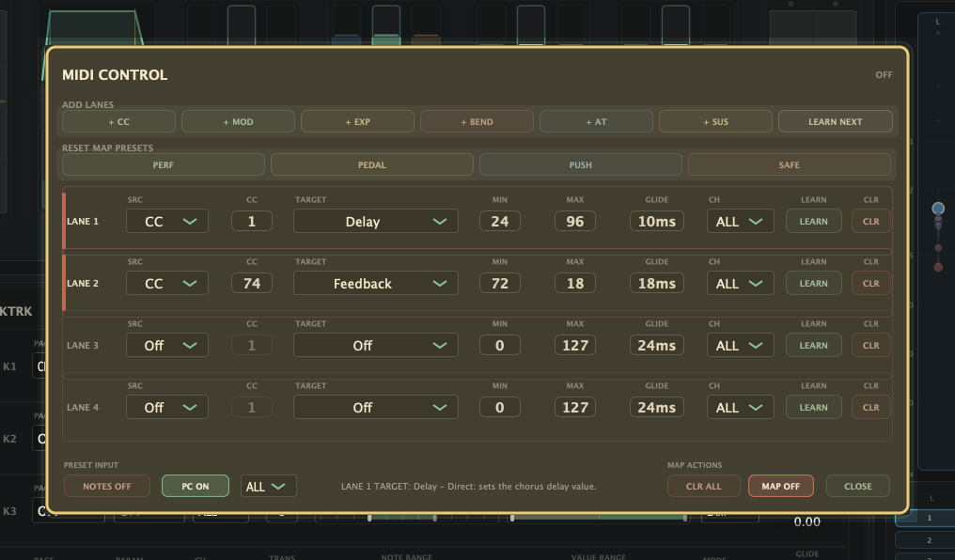Start MIDI learn for Lane 4
The height and width of the screenshot is (560, 955).
click(x=814, y=407)
